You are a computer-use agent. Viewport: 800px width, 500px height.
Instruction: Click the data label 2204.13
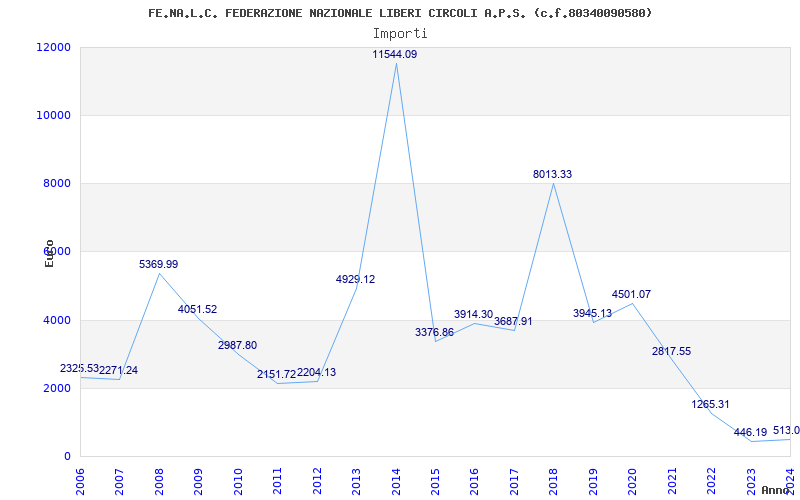(x=316, y=372)
